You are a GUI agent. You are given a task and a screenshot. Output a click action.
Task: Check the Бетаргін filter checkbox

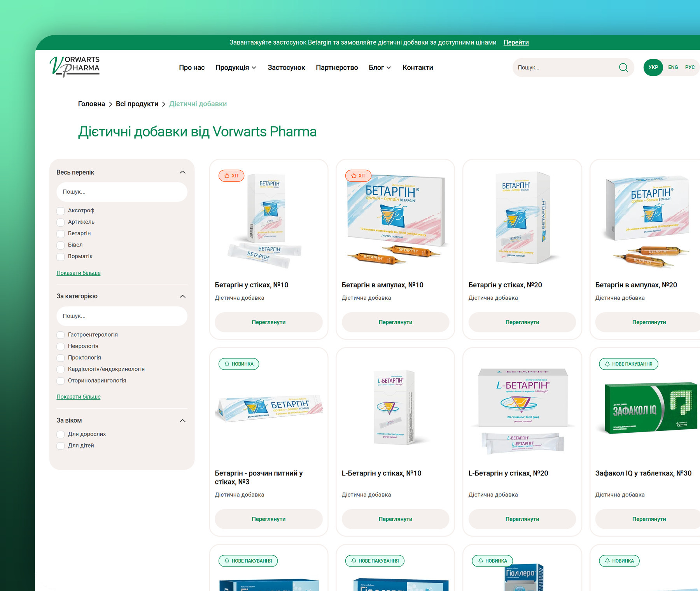tap(61, 234)
